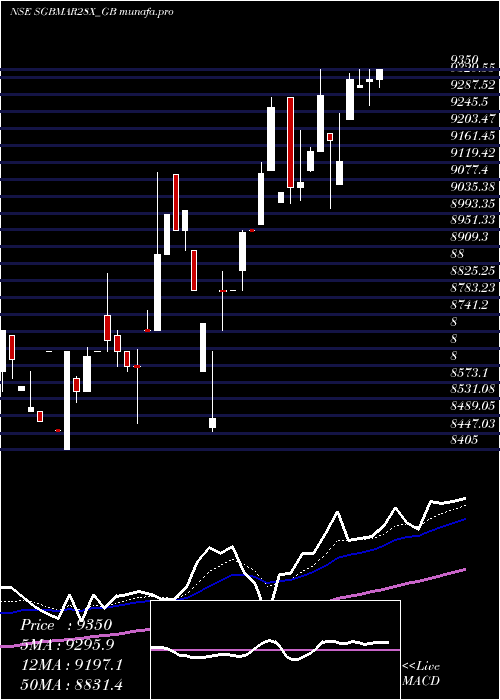Click the 12MA : 9197.1 readout
500x700 pixels.
[x=72, y=665]
